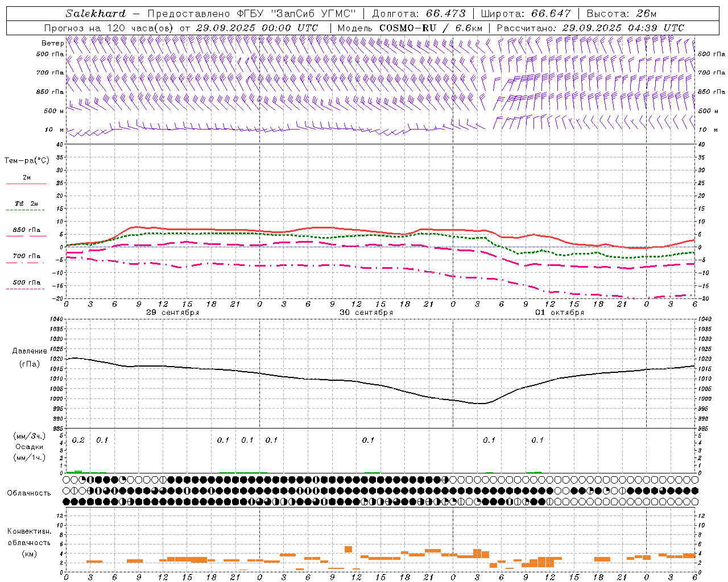
Task: Click the Salekhard station title
Action: coord(95,14)
